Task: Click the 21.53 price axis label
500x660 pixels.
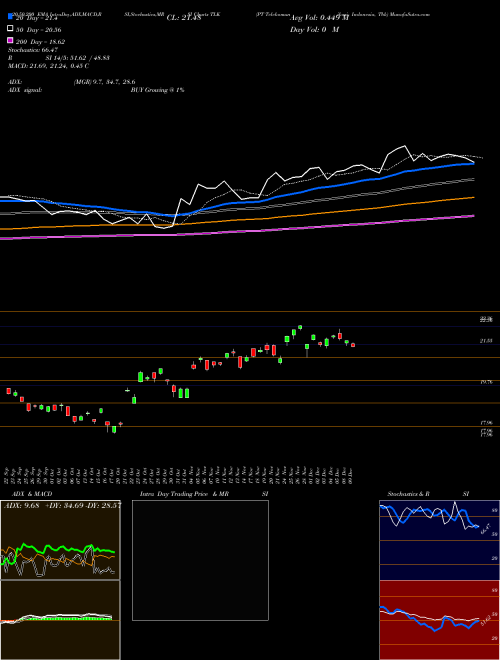Action: point(486,341)
